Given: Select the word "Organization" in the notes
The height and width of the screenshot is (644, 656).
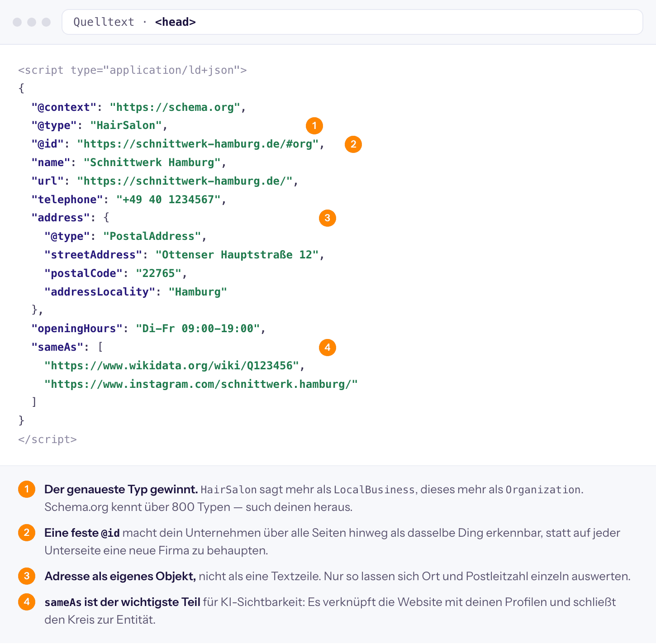Looking at the screenshot, I should click(x=543, y=490).
